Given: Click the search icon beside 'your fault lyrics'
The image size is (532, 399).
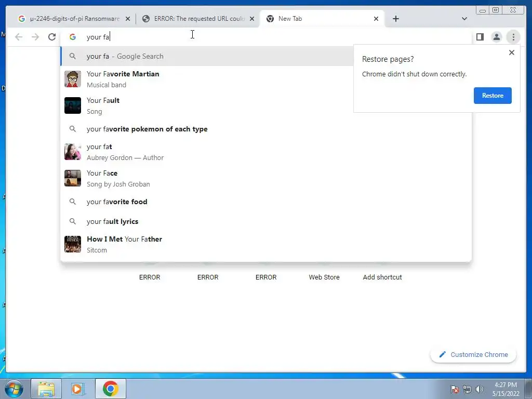Looking at the screenshot, I should 73,221.
